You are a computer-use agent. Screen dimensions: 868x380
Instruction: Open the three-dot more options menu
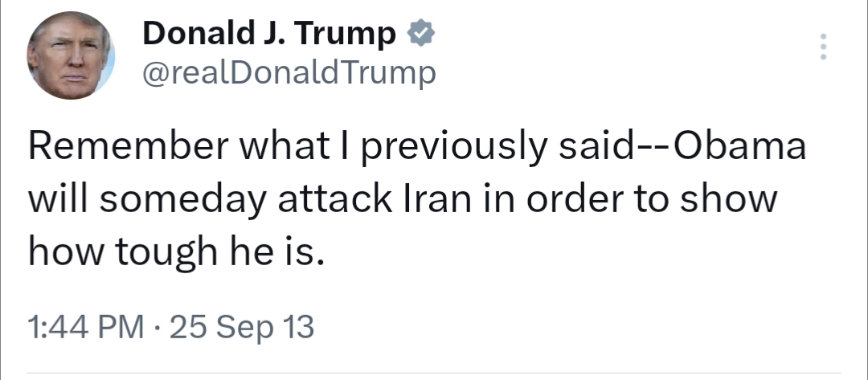point(821,47)
